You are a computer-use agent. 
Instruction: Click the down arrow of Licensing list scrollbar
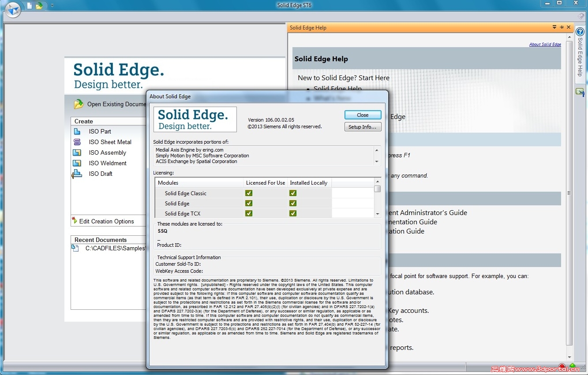tap(378, 214)
